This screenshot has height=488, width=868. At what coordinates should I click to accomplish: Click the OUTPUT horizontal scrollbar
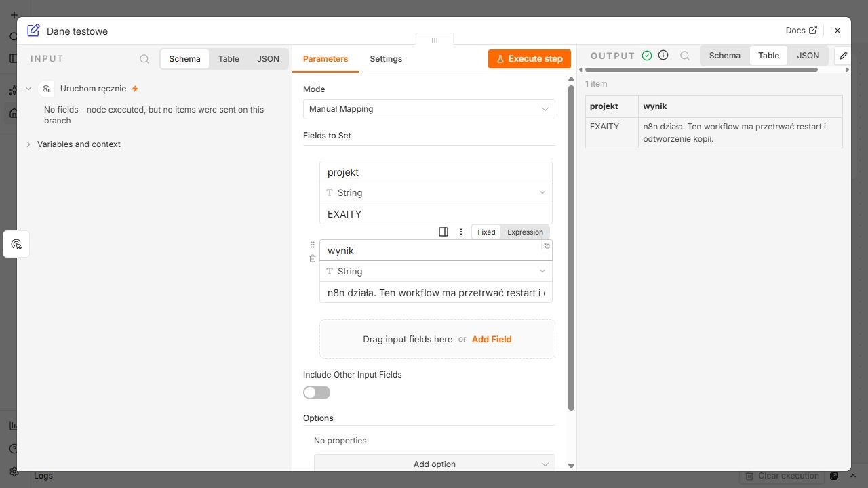click(x=701, y=70)
